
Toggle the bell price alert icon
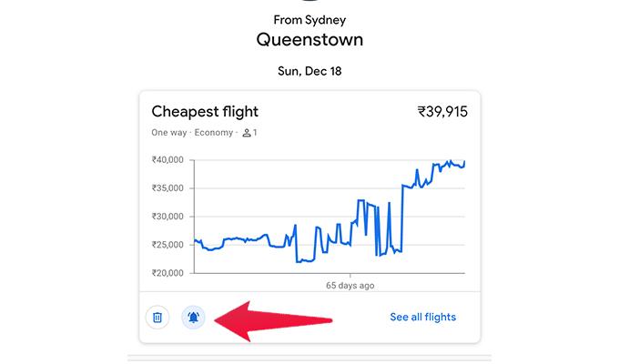[193, 317]
